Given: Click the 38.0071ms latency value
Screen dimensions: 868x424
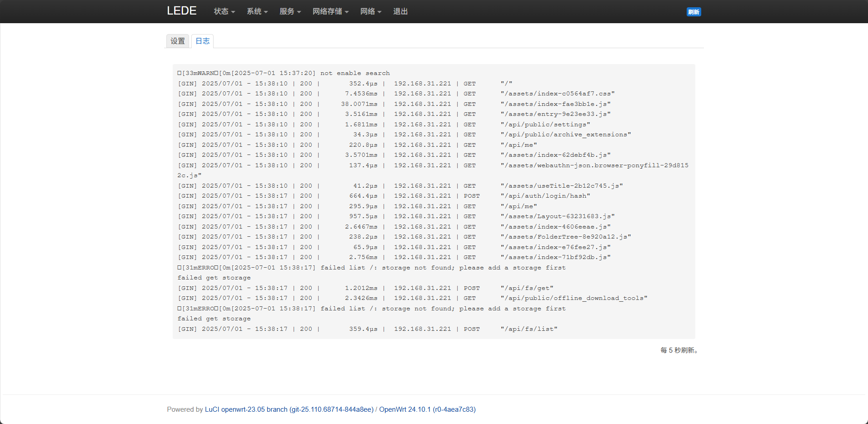Looking at the screenshot, I should (x=359, y=104).
